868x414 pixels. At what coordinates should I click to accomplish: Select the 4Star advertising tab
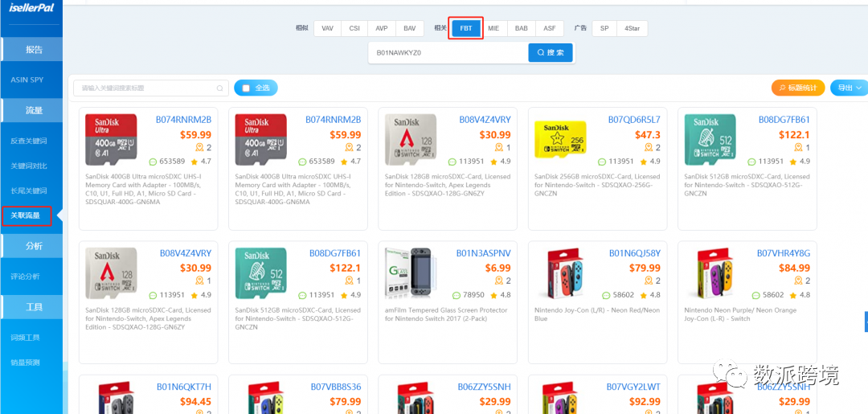[x=632, y=28]
